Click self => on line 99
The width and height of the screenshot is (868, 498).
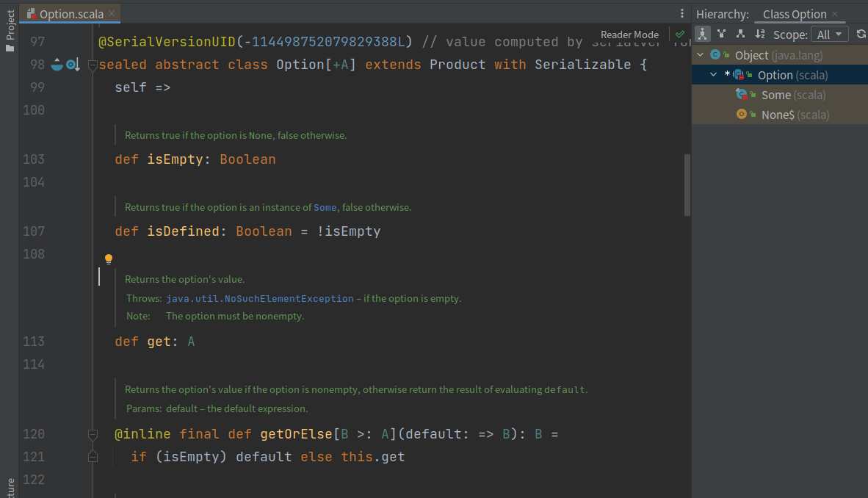click(142, 87)
